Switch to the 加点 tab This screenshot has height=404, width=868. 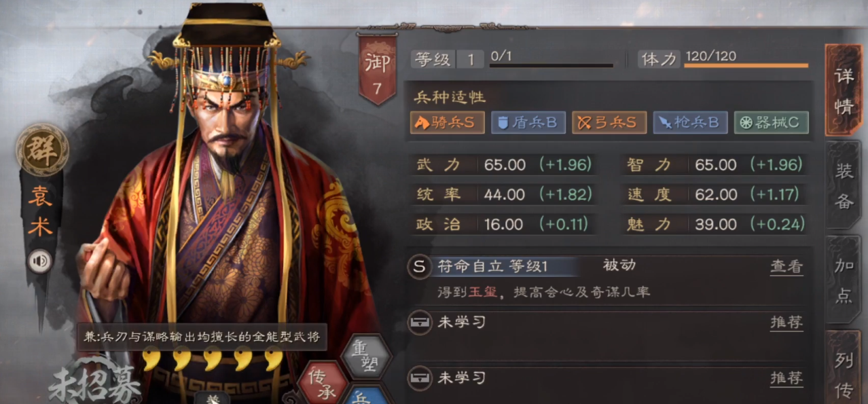(x=844, y=280)
